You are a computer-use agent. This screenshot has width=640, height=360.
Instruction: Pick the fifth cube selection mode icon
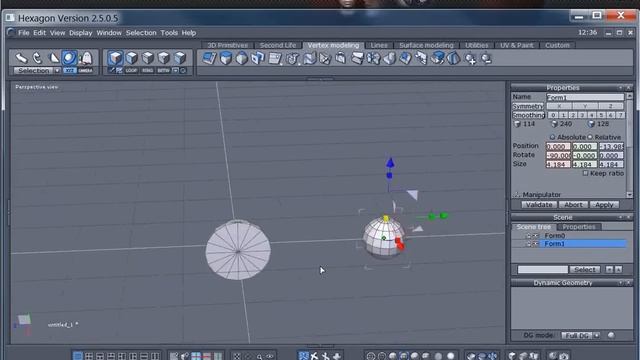[180, 58]
